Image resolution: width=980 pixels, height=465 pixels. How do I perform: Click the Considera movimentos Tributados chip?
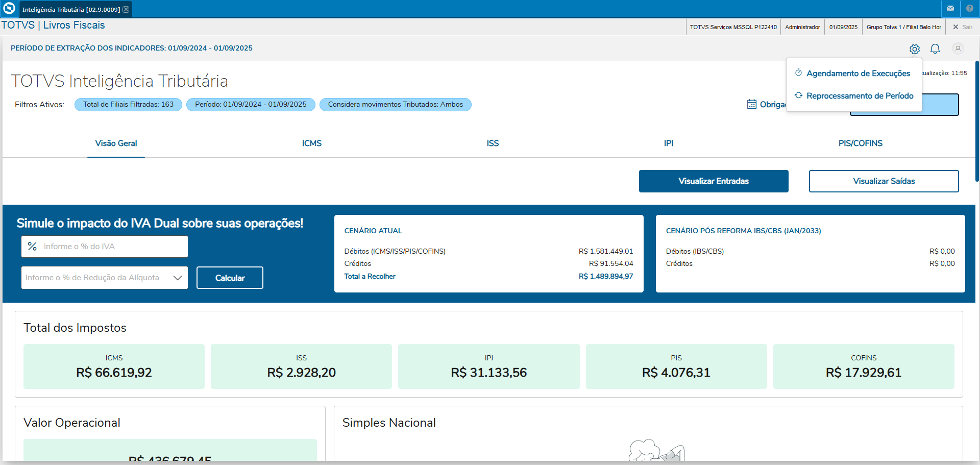pos(396,105)
